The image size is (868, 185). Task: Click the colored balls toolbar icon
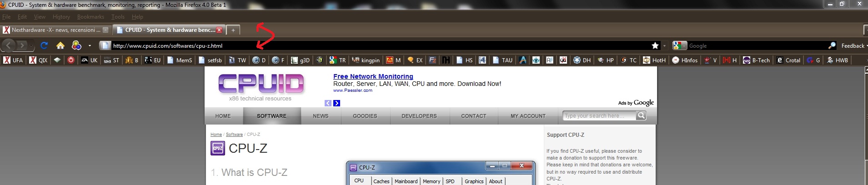click(77, 45)
